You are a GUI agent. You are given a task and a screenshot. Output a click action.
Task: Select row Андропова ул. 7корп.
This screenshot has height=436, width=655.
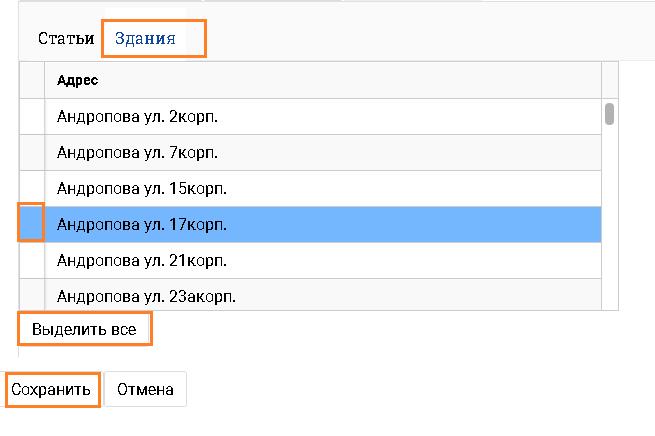322,153
